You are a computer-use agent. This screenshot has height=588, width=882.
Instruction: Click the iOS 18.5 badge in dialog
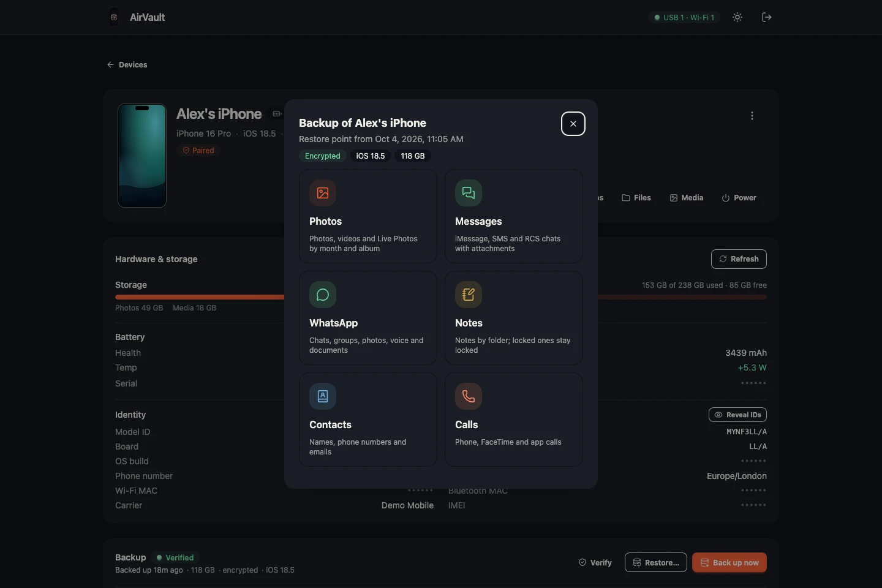(x=371, y=156)
